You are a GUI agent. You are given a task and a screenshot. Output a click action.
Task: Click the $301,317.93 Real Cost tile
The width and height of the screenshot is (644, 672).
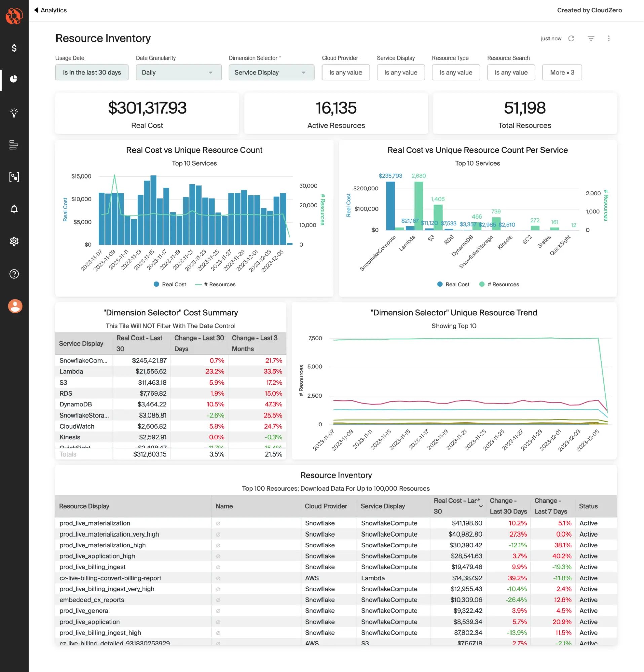coord(147,114)
